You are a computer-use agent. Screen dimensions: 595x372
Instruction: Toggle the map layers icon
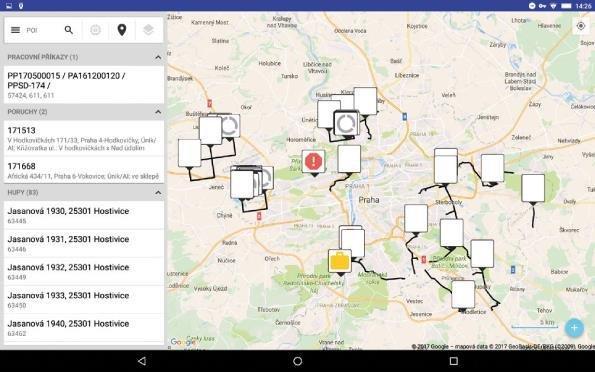click(148, 30)
